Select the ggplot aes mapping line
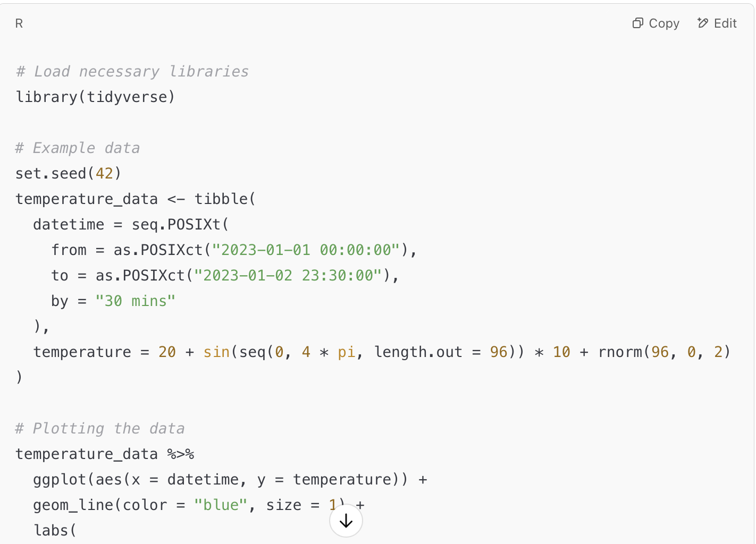756x544 pixels. pos(231,479)
